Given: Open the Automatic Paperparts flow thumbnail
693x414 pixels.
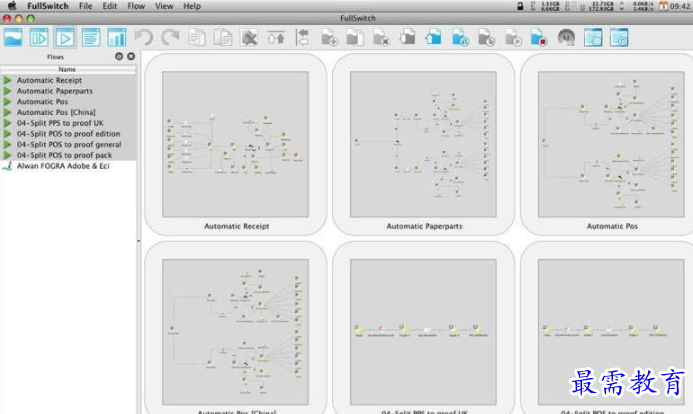Looking at the screenshot, I should (423, 144).
